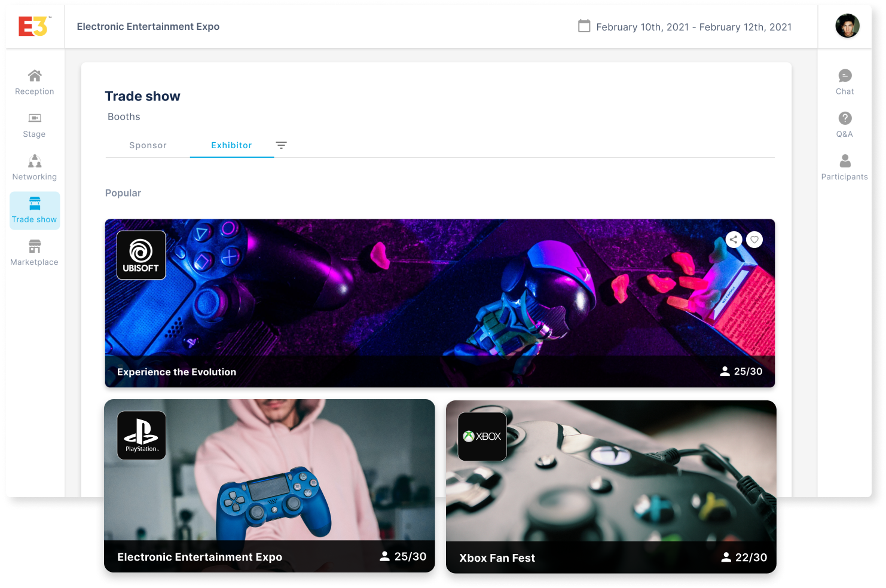Click the Xbox Fan Fest title
This screenshot has width=886, height=588.
tap(497, 558)
